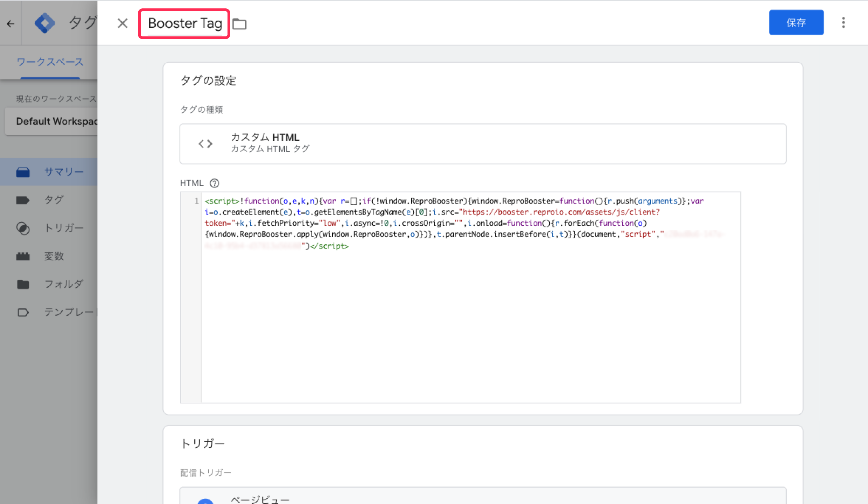Edit the Booster Tag name field

[185, 23]
